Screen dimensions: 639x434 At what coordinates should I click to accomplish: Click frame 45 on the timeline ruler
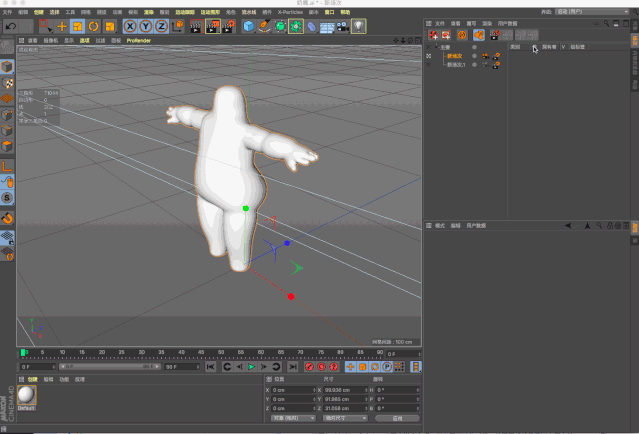pos(201,354)
